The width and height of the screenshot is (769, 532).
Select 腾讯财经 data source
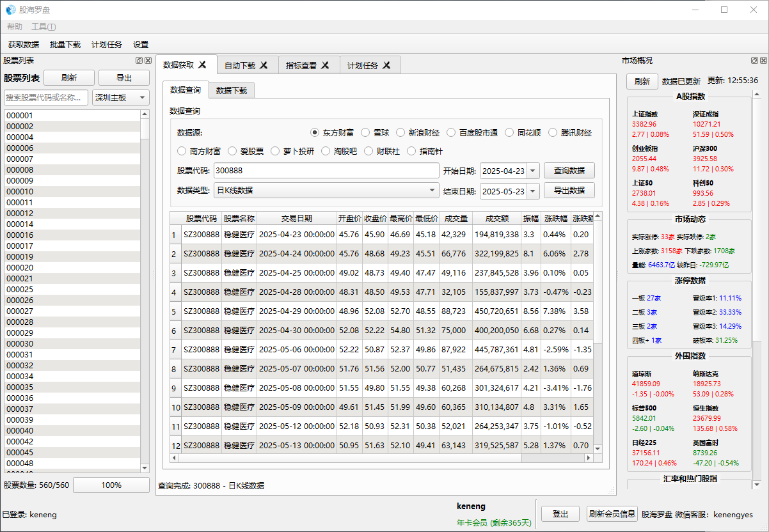pyautogui.click(x=569, y=133)
